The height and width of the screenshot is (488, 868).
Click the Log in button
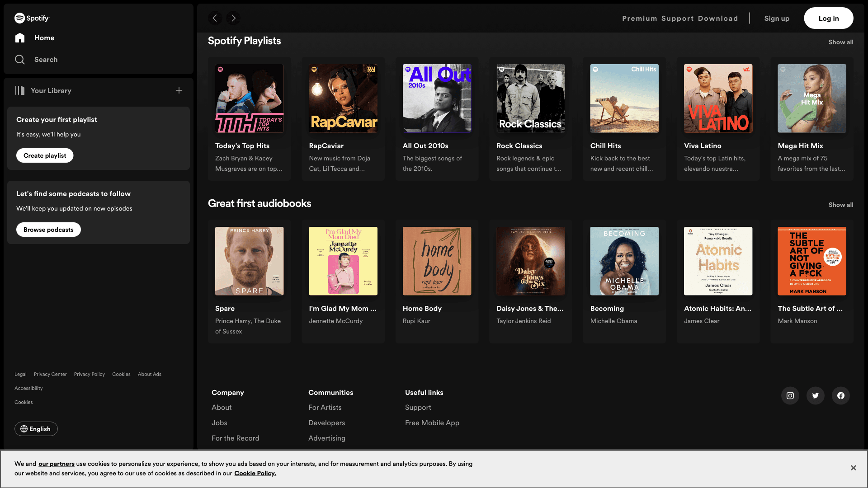tap(829, 18)
